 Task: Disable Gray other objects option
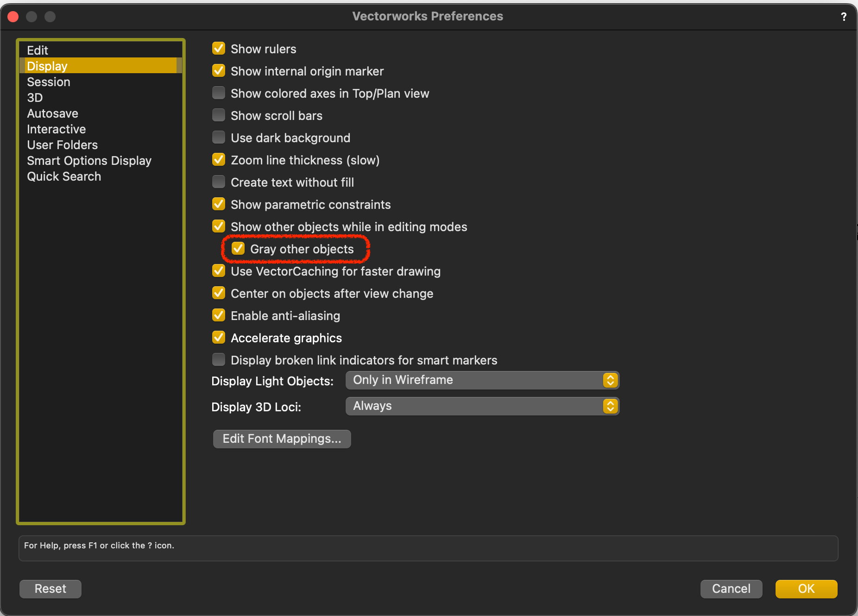click(238, 249)
